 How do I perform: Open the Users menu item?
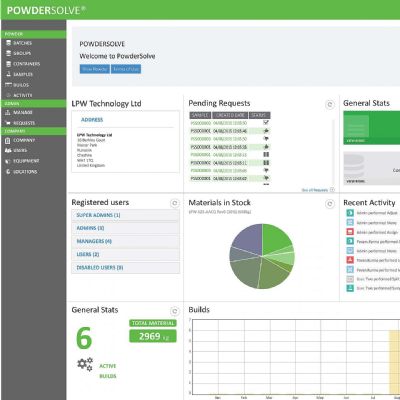(20, 150)
